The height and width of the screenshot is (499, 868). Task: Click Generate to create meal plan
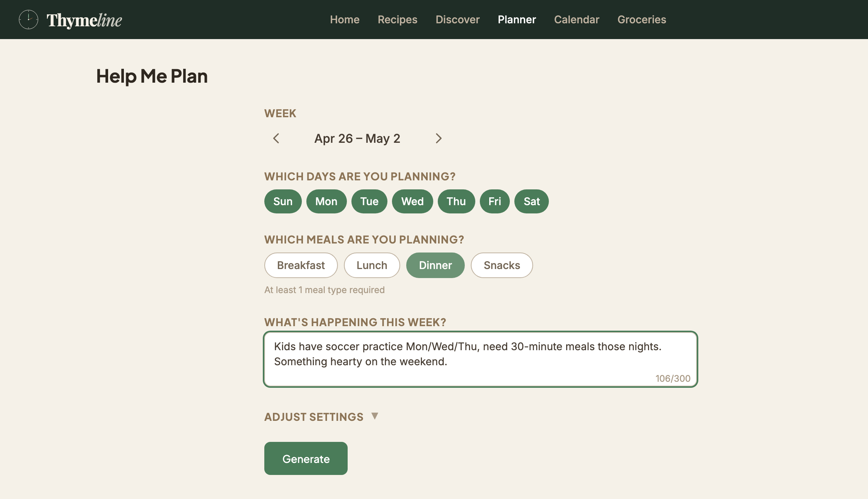[306, 458]
